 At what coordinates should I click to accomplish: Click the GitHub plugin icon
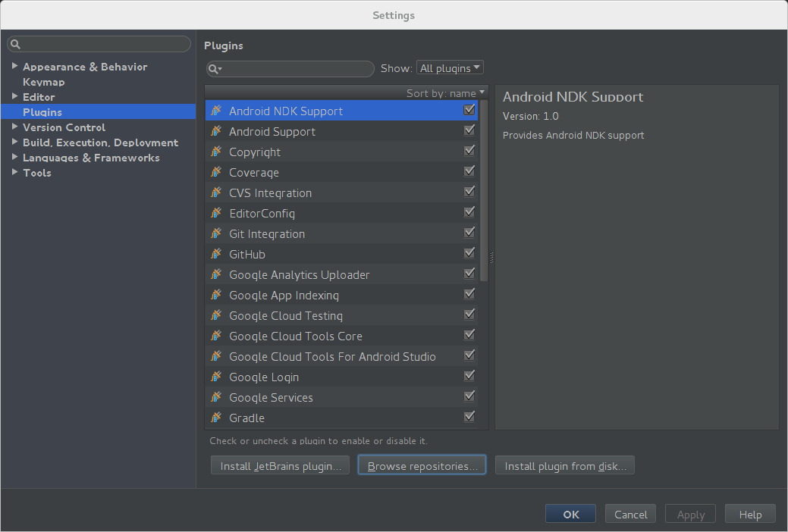pos(216,254)
